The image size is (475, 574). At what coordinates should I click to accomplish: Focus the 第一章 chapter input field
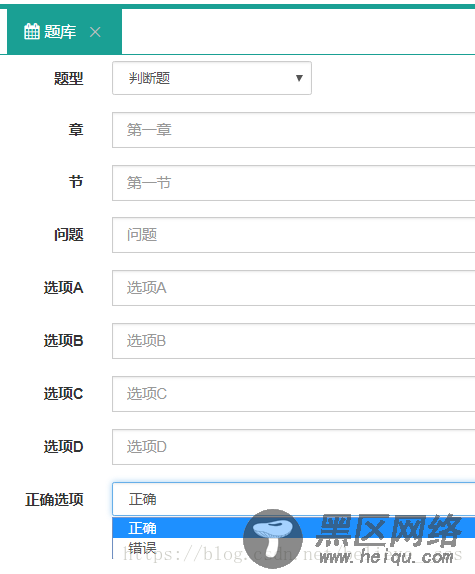point(293,130)
